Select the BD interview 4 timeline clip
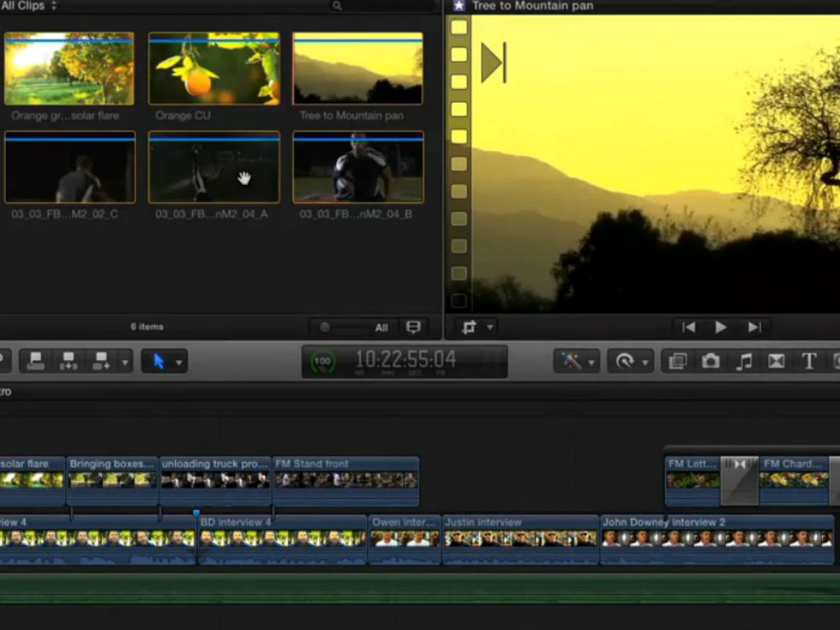840x630 pixels. click(x=282, y=540)
